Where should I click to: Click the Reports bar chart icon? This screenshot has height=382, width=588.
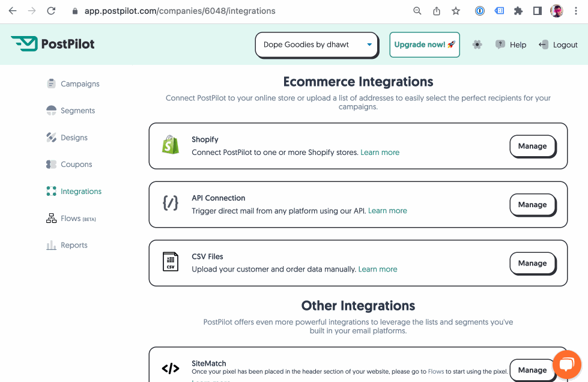(x=52, y=245)
